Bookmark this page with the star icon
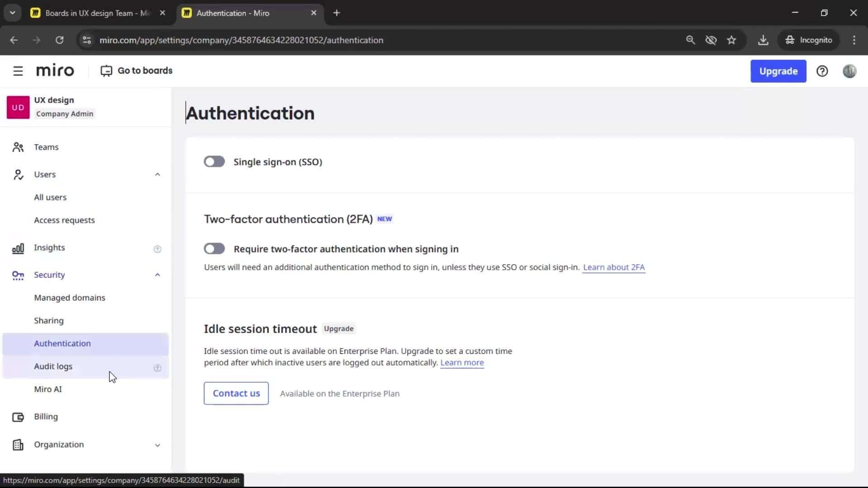The image size is (868, 488). click(731, 40)
